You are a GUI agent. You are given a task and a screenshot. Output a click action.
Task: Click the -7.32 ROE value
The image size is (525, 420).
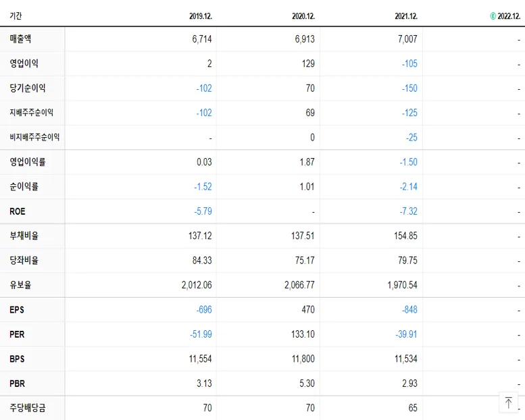coord(409,211)
